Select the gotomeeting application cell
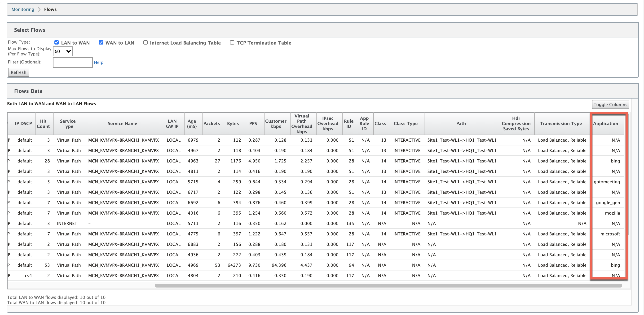This screenshot has width=644, height=315. tap(607, 182)
